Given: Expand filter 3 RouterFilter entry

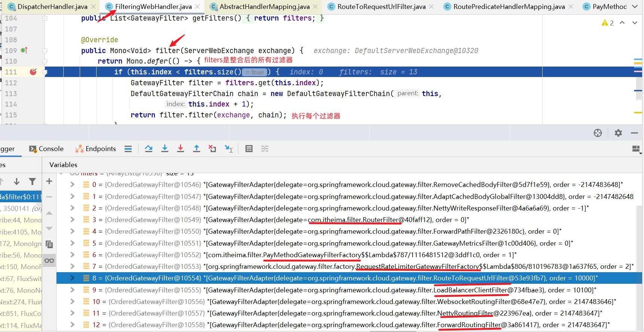Looking at the screenshot, I should [73, 220].
